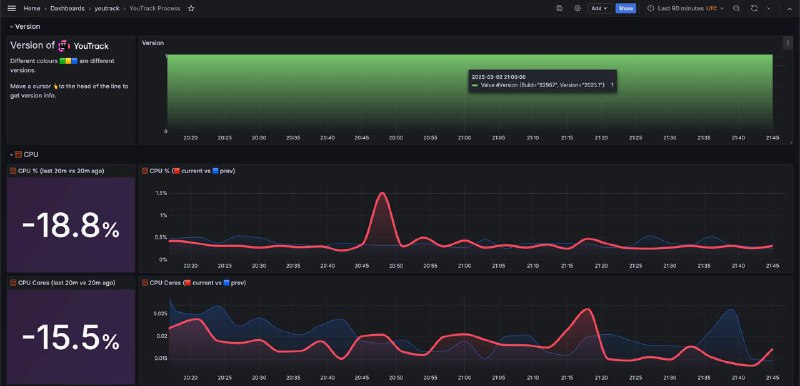Go to the Dashboards breadcrumb
Viewport: 800px width, 386px height.
pos(67,8)
